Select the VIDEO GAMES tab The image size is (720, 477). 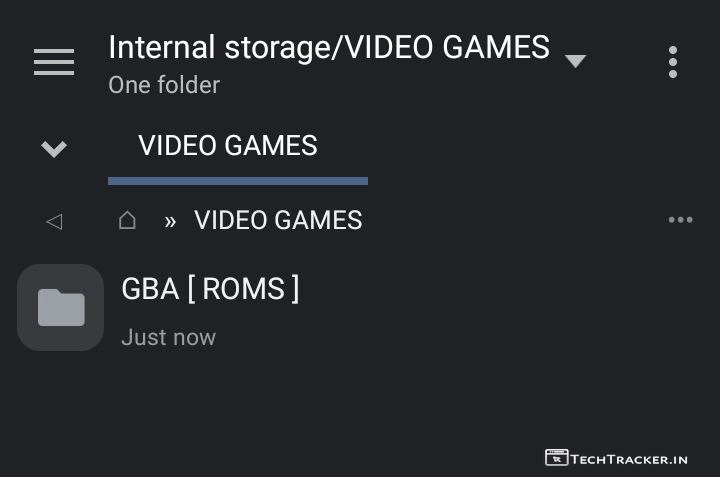[x=228, y=146]
